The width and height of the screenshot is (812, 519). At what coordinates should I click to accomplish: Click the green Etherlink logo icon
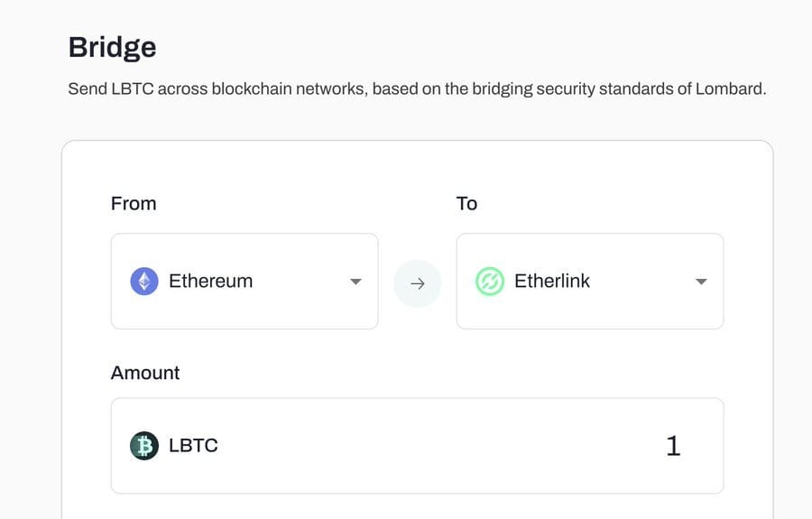tap(489, 282)
